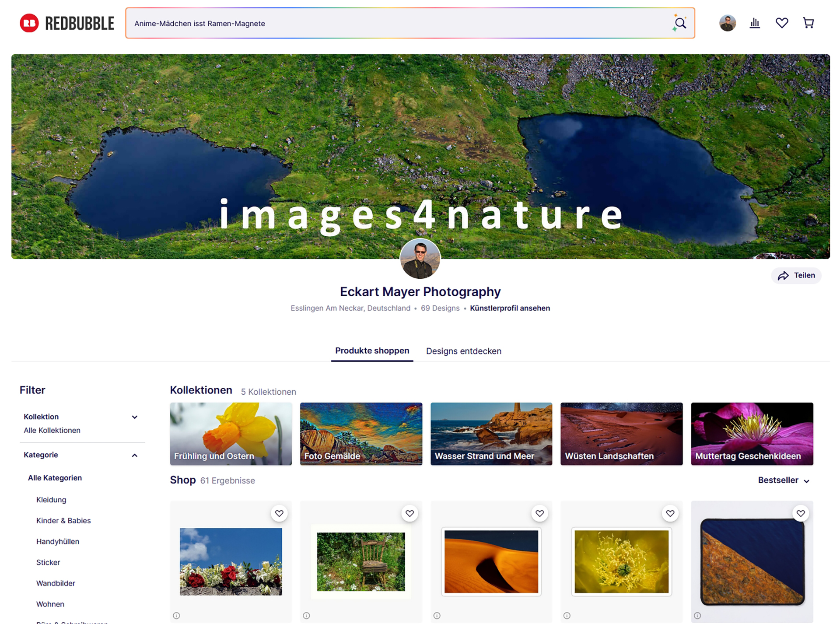Expand the Kollektion filter chevron
The image size is (840, 624).
pyautogui.click(x=135, y=417)
